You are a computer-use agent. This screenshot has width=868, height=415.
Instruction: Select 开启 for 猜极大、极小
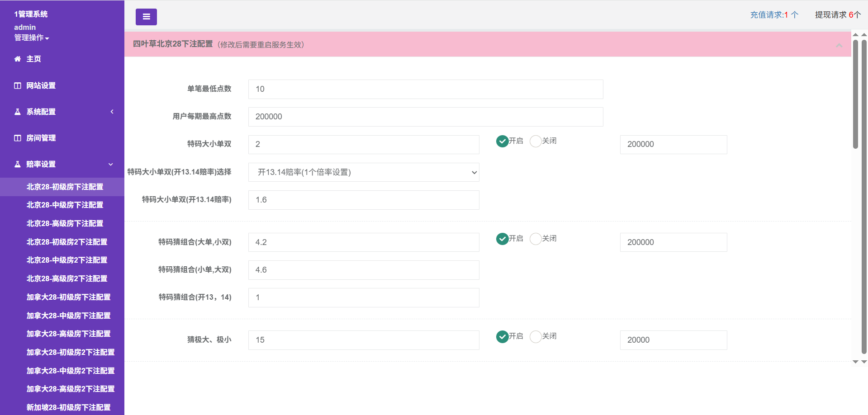tap(502, 336)
